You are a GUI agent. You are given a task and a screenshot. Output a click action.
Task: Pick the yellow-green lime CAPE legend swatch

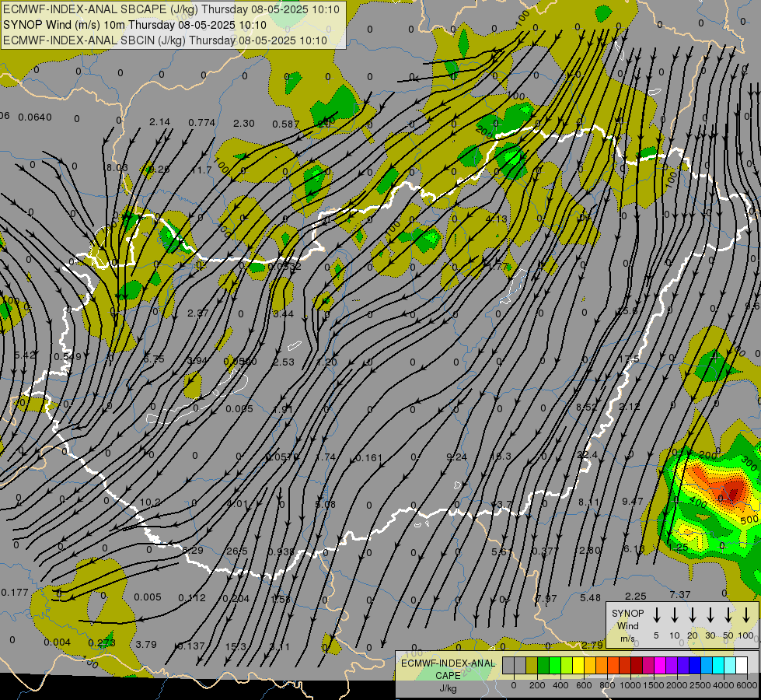567,666
